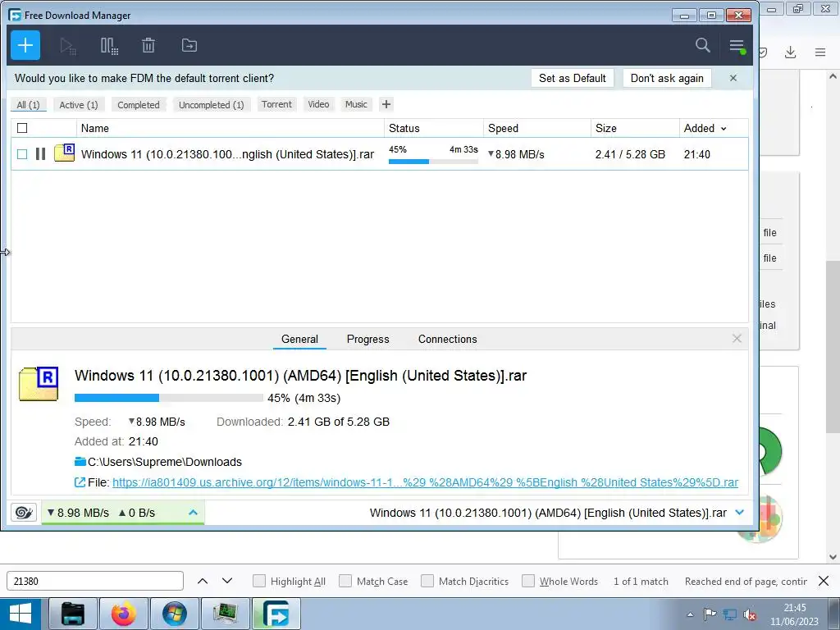The image size is (840, 630).
Task: Go to next find match arrow
Action: pyautogui.click(x=227, y=581)
